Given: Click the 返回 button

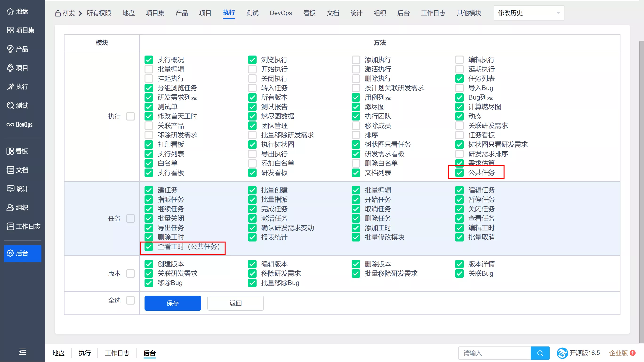Looking at the screenshot, I should coord(236,303).
